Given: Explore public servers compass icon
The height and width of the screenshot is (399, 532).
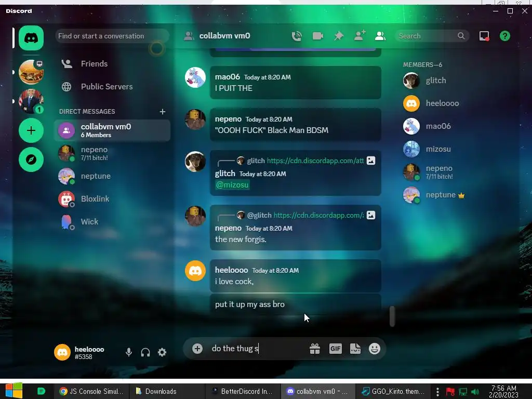Looking at the screenshot, I should coord(31,159).
